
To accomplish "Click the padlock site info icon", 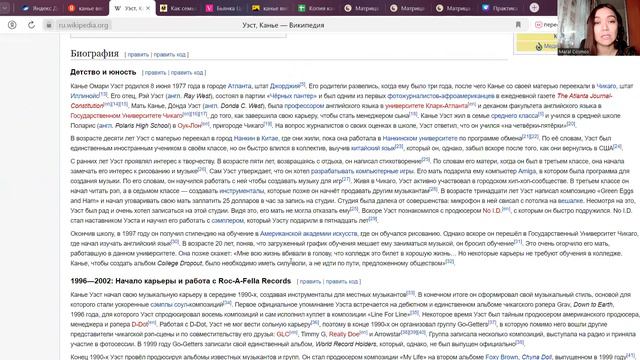I will point(49,25).
